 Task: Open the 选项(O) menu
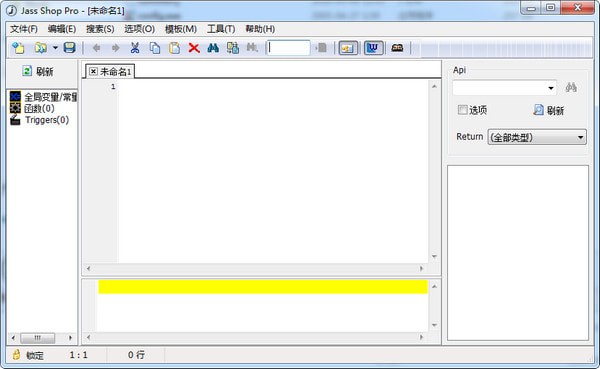tap(139, 29)
